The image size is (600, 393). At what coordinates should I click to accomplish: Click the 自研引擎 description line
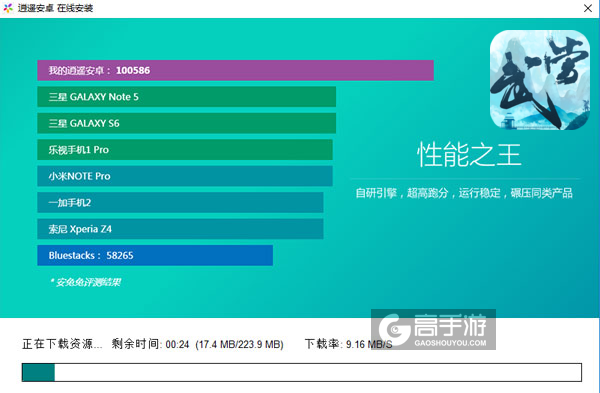[464, 193]
